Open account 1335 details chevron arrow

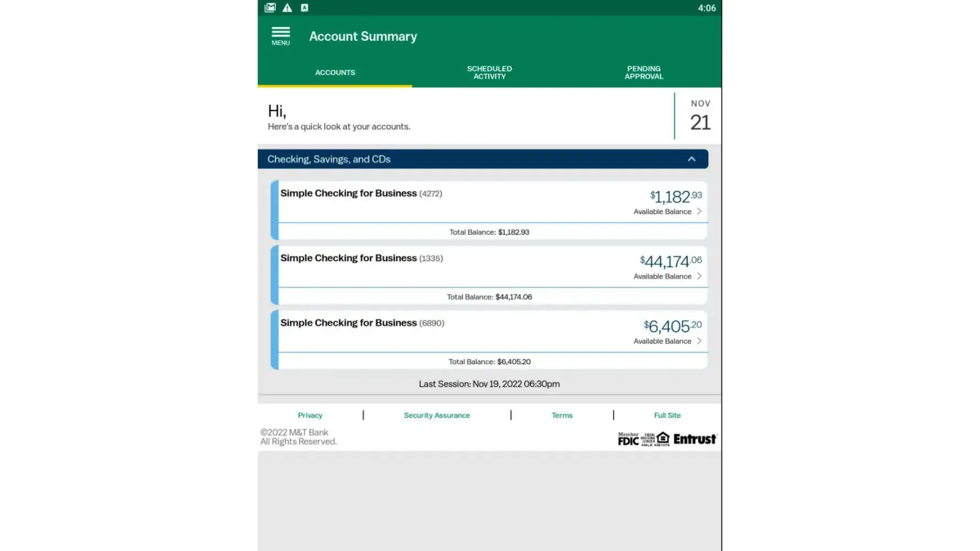699,276
